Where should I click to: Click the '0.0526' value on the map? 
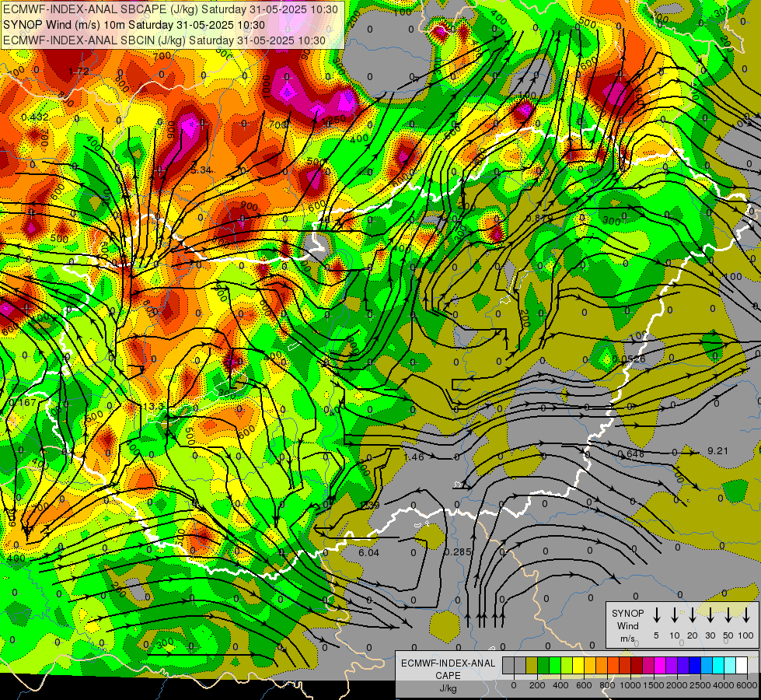click(x=629, y=359)
